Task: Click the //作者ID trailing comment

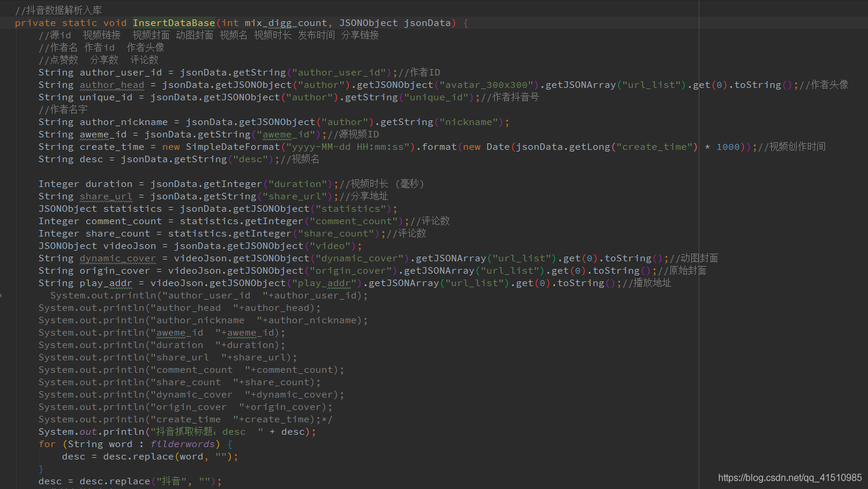Action: [419, 73]
